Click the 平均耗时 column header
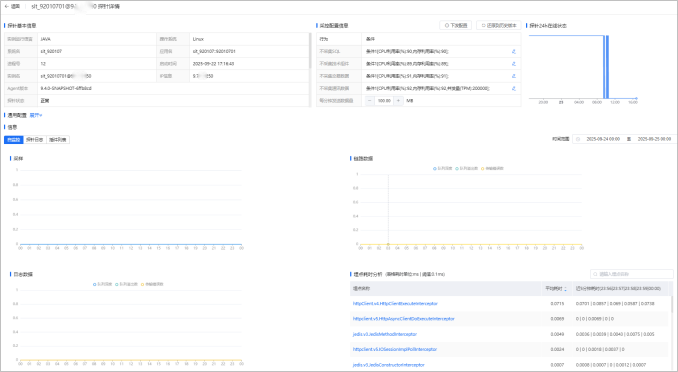 tap(557, 289)
